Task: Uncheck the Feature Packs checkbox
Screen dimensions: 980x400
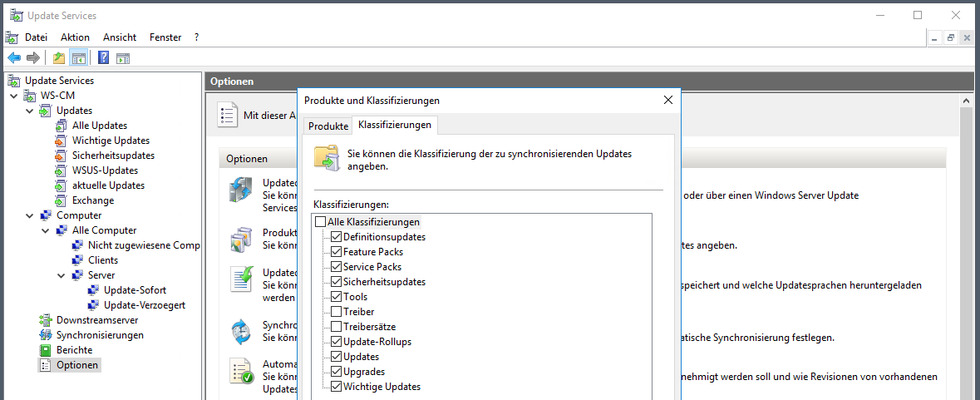Action: (x=337, y=252)
